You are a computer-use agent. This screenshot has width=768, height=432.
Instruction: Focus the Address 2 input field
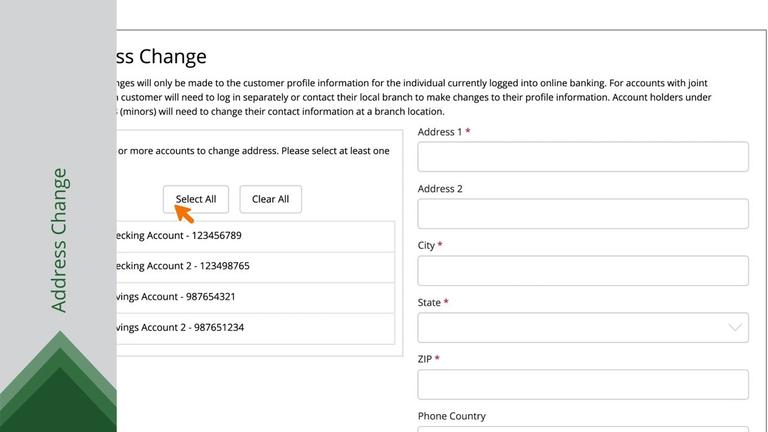pos(583,214)
